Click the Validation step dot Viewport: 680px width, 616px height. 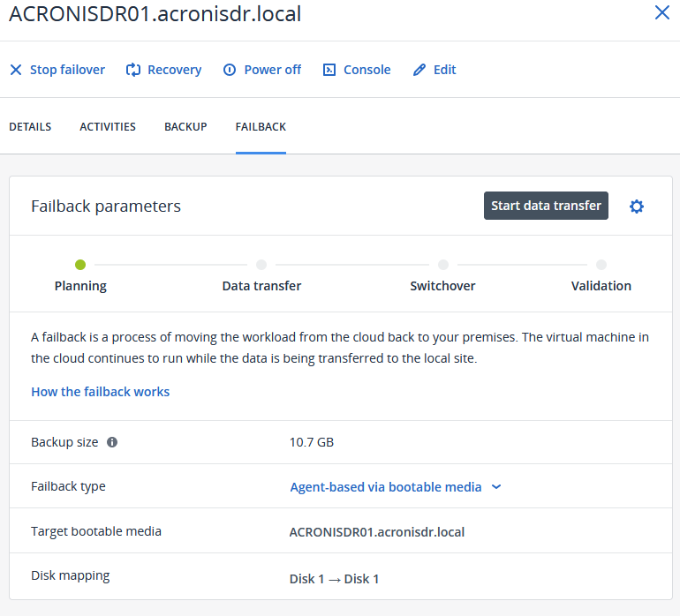[601, 265]
